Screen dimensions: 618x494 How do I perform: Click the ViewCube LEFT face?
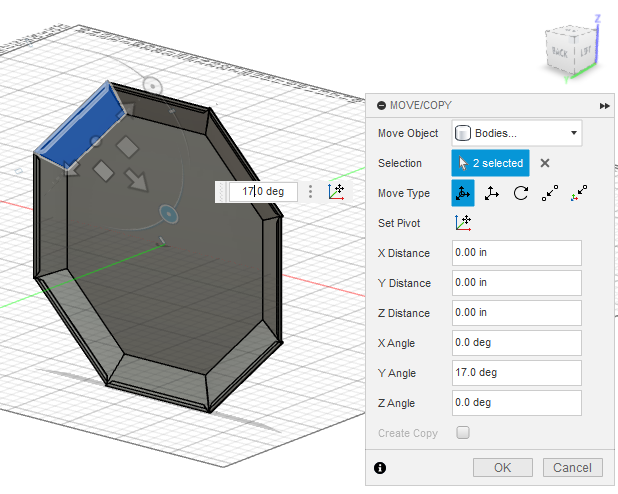pyautogui.click(x=585, y=50)
